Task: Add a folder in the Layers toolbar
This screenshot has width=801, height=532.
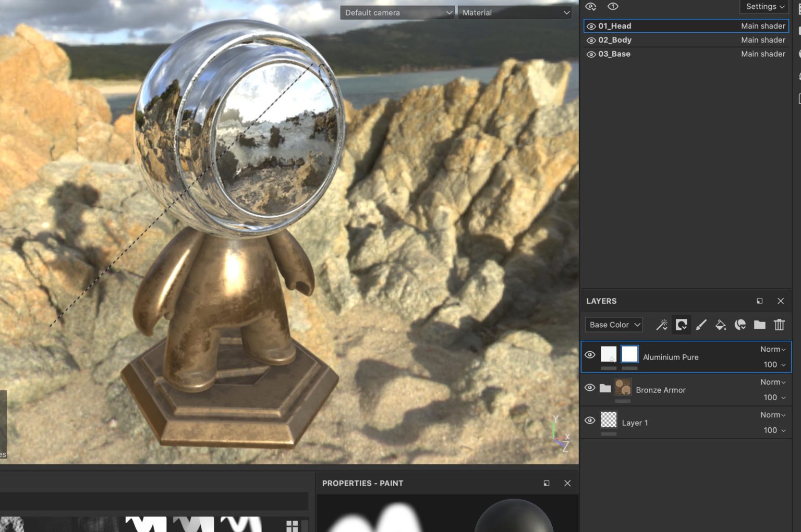Action: [760, 325]
